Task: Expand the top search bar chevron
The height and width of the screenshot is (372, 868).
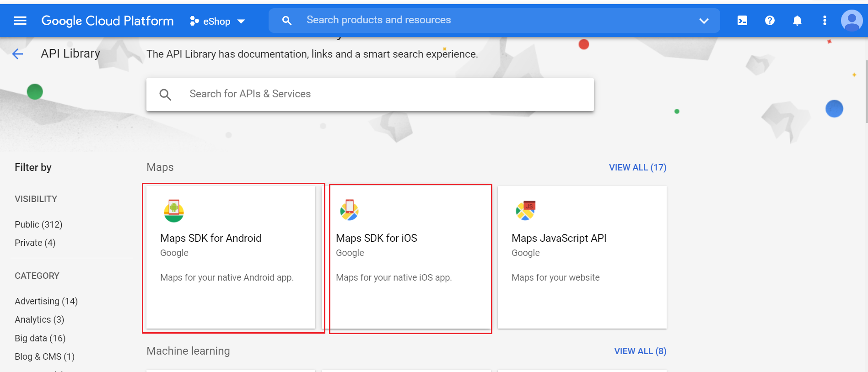Action: pyautogui.click(x=704, y=21)
